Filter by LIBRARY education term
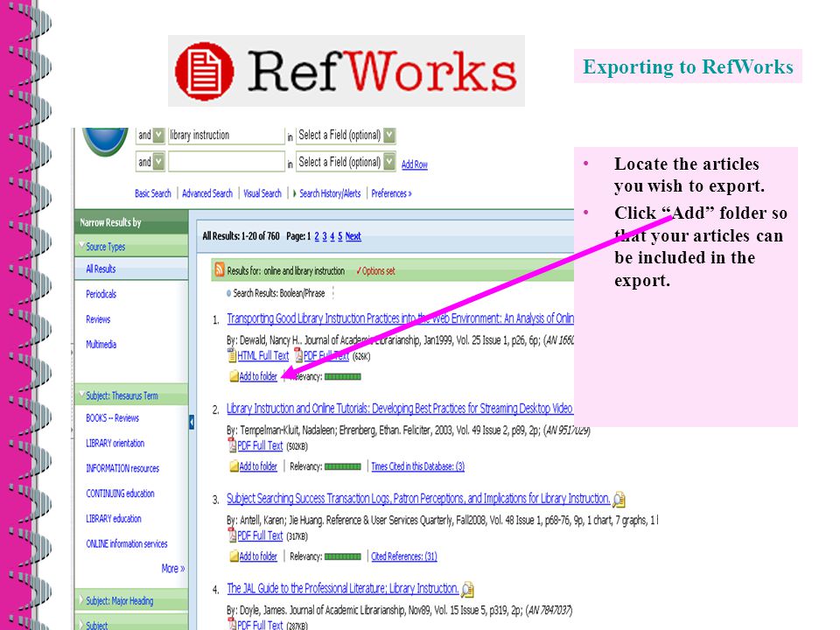The image size is (840, 630). [x=114, y=518]
